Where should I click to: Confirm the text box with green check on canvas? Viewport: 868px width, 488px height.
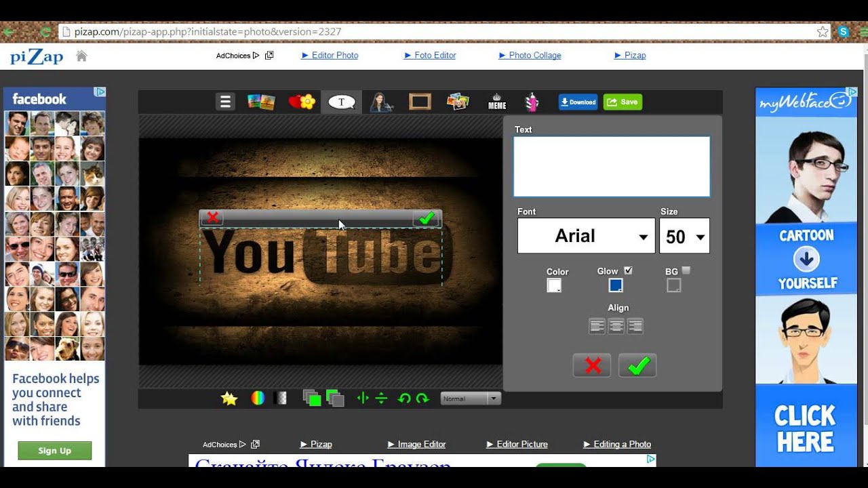point(427,218)
